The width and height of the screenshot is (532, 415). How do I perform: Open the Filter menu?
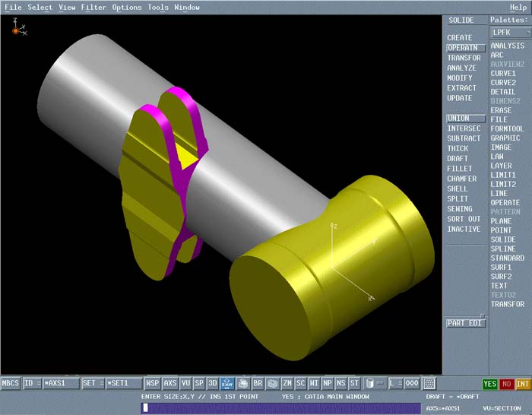click(x=93, y=7)
